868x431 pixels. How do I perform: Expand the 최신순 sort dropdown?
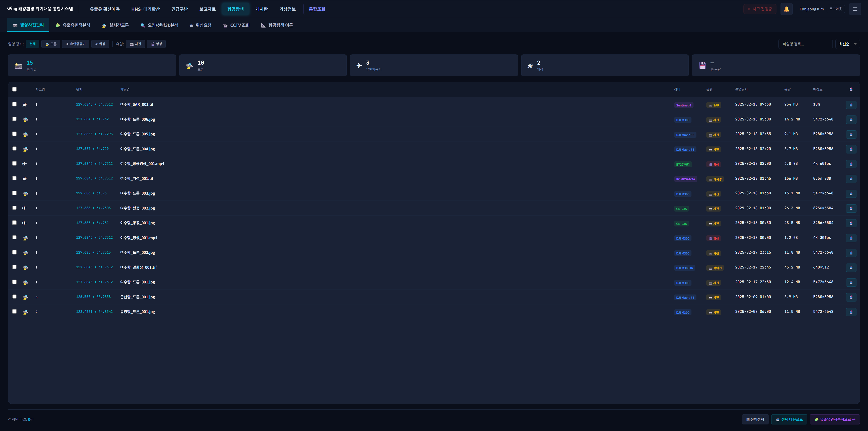[x=847, y=44]
